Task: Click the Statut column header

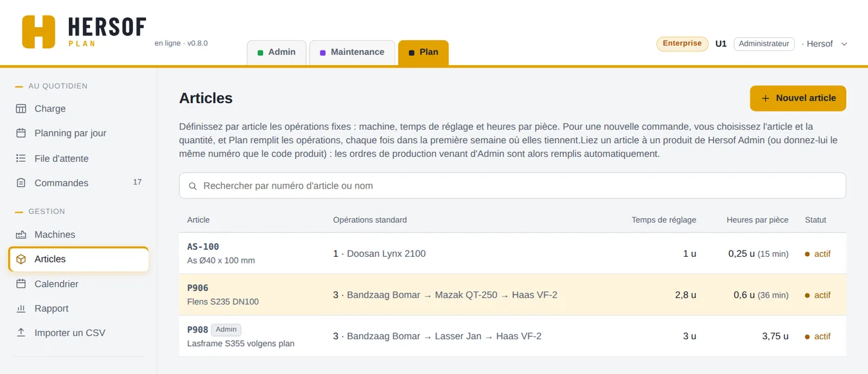Action: pyautogui.click(x=815, y=220)
